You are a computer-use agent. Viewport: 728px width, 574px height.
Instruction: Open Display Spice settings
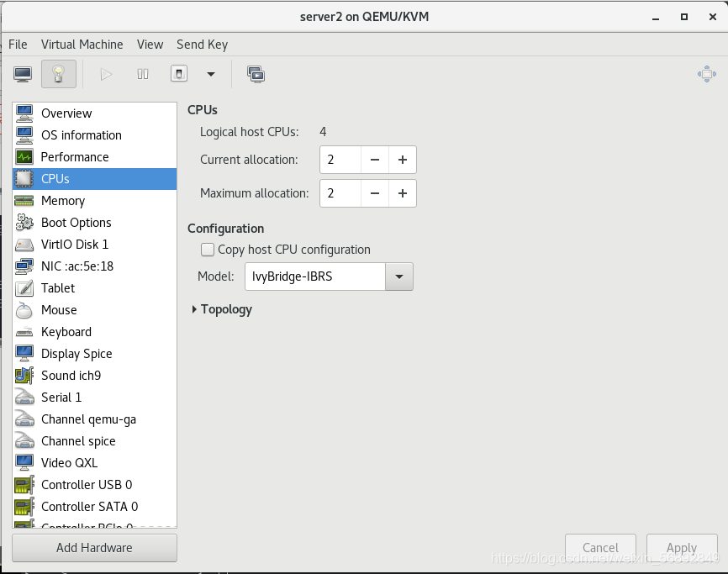[x=95, y=353]
